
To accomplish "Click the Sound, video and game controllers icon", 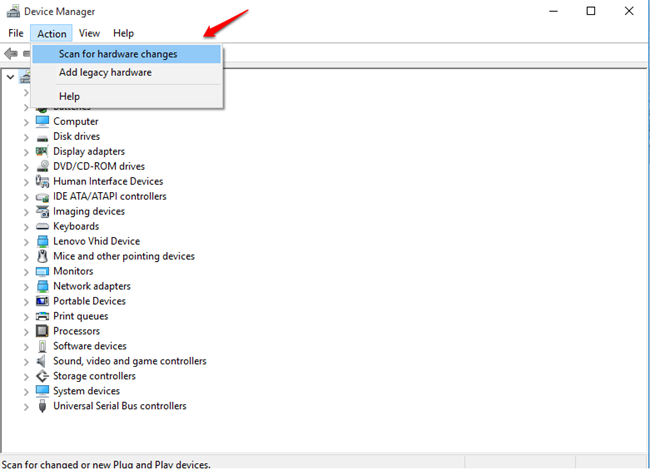I will pyautogui.click(x=43, y=361).
